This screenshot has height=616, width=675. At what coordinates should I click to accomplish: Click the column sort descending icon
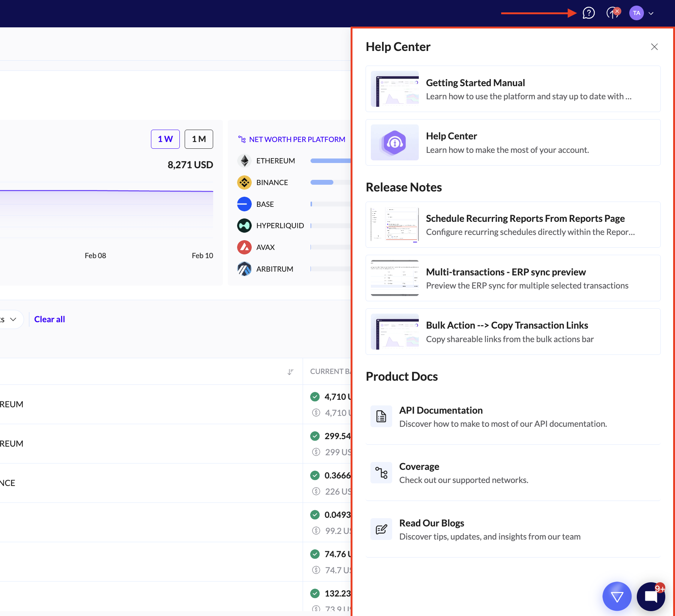(x=290, y=372)
